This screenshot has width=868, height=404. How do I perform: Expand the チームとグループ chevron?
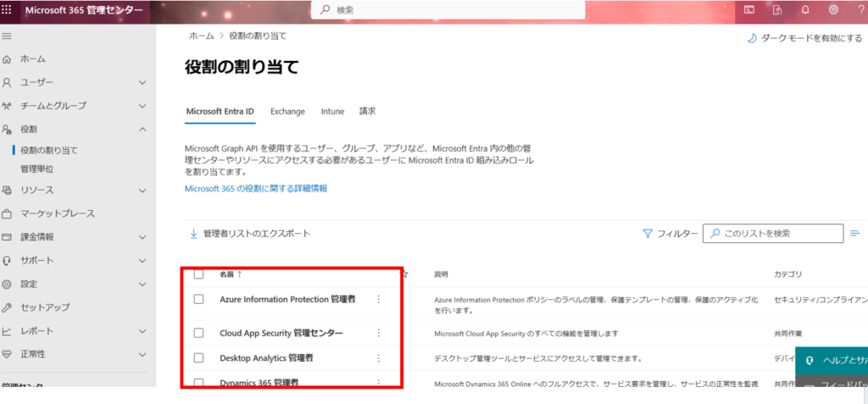pyautogui.click(x=142, y=106)
